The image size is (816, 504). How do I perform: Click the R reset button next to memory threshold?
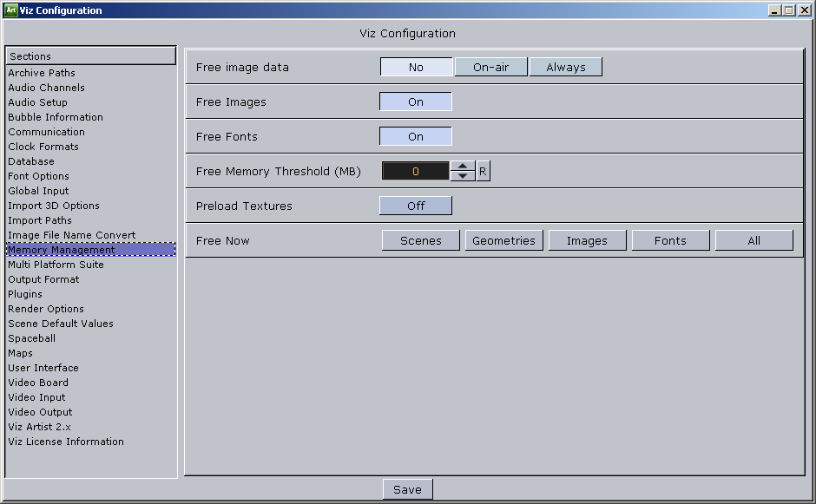(x=482, y=170)
